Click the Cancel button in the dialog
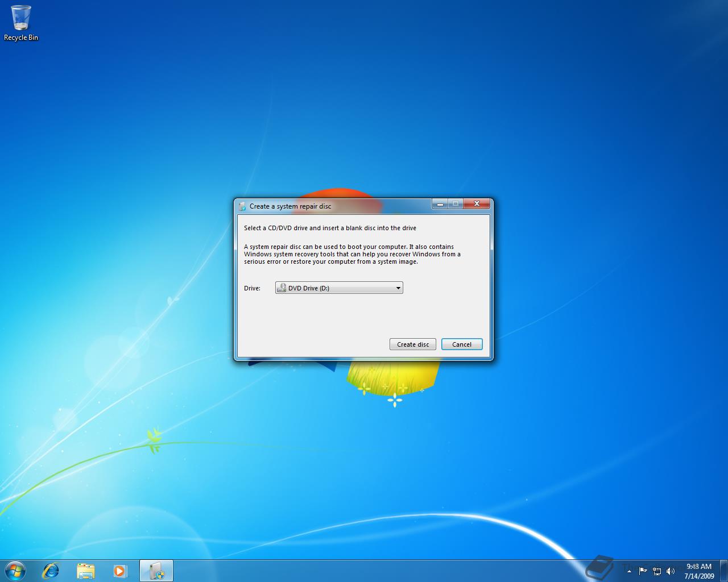Screen dimensions: 728x582 pyautogui.click(x=462, y=344)
